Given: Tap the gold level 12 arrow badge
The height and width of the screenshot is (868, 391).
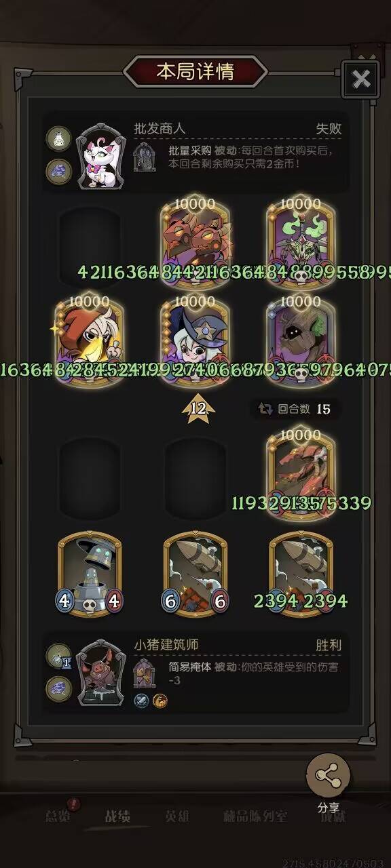Looking at the screenshot, I should point(198,409).
